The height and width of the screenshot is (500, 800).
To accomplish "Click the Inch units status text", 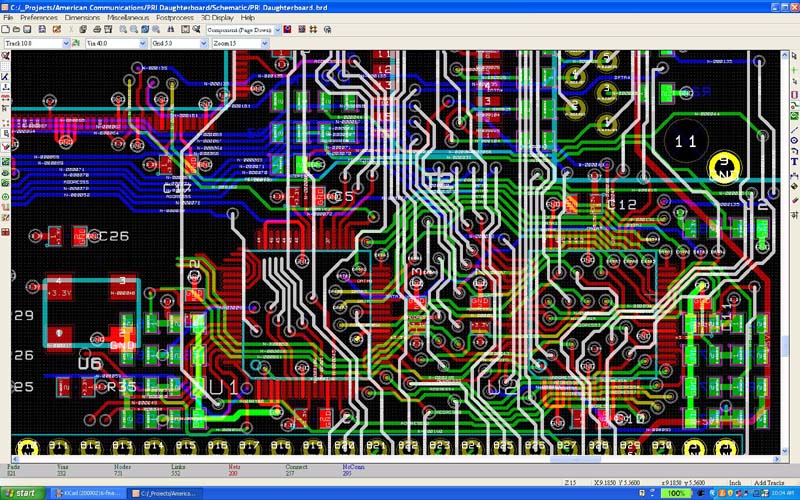I will 735,483.
